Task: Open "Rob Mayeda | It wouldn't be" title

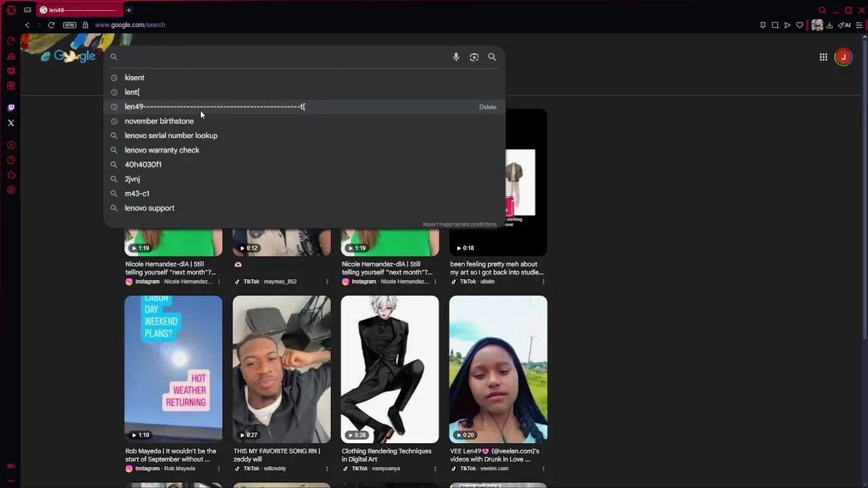Action: 171,455
